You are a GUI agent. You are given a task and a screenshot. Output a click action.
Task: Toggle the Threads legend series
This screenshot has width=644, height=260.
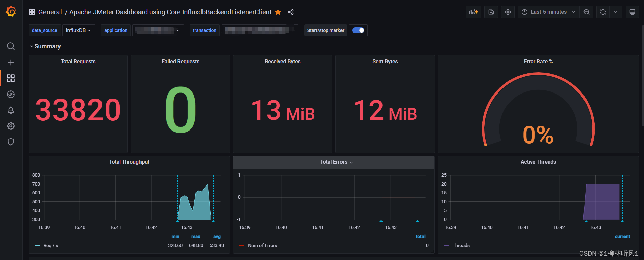(x=461, y=245)
